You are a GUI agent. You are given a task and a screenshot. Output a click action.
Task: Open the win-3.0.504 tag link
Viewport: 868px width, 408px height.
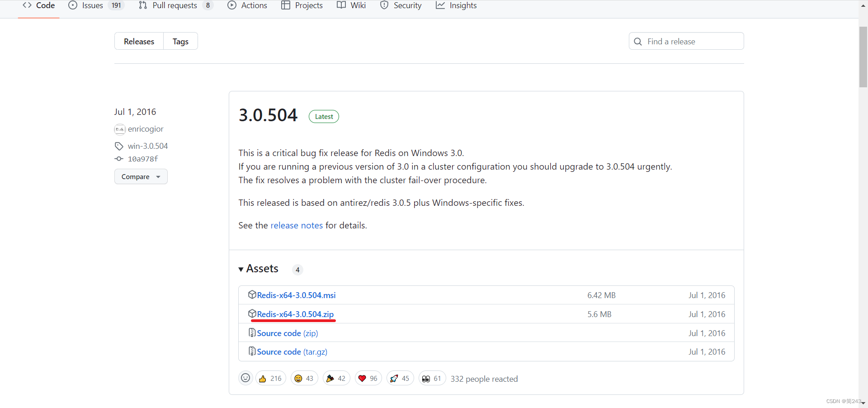(148, 146)
